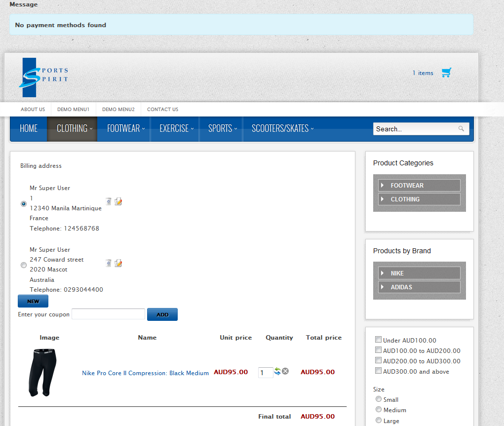504x426 pixels.
Task: Expand ADIDAS in Products by Brand
Action: 419,287
